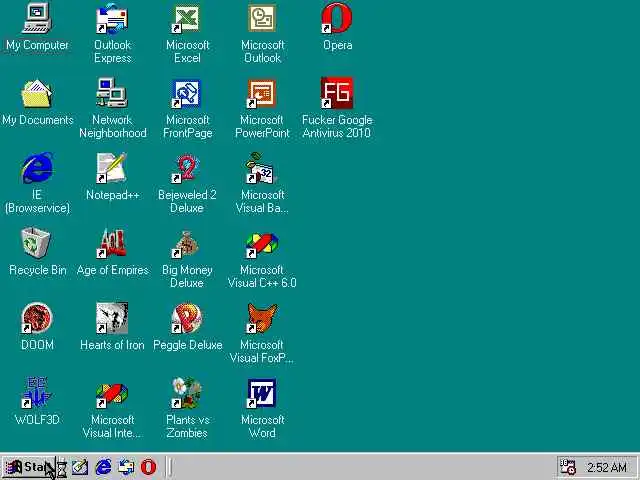The width and height of the screenshot is (640, 480).
Task: Click Show Desktop in Quick Launch
Action: pyautogui.click(x=80, y=467)
